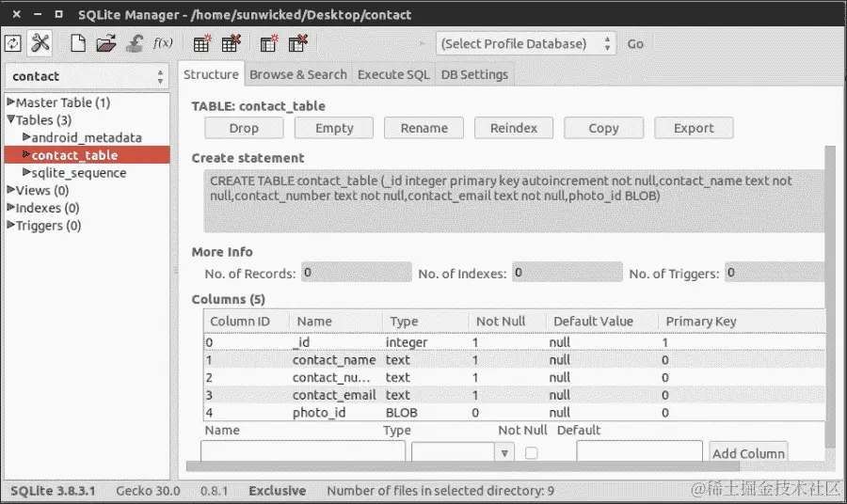Open the Select Profile Database dropdown
Viewport: 847px width, 504px height.
click(x=525, y=43)
